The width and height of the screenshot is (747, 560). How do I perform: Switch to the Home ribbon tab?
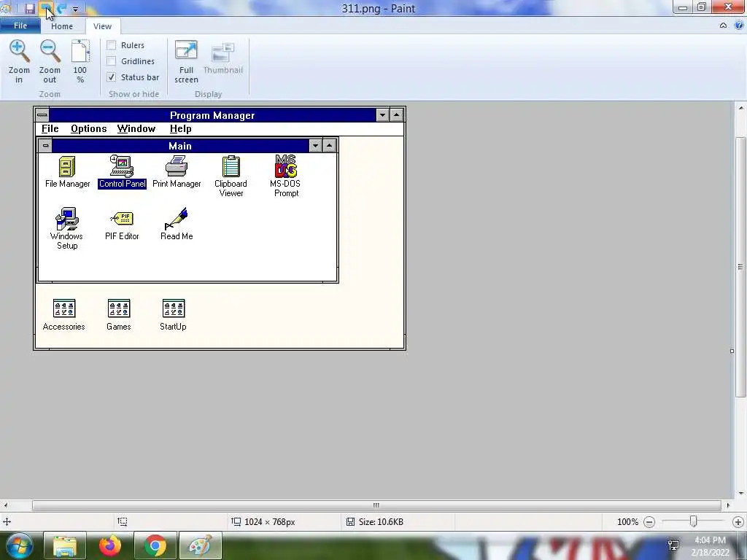(x=62, y=26)
